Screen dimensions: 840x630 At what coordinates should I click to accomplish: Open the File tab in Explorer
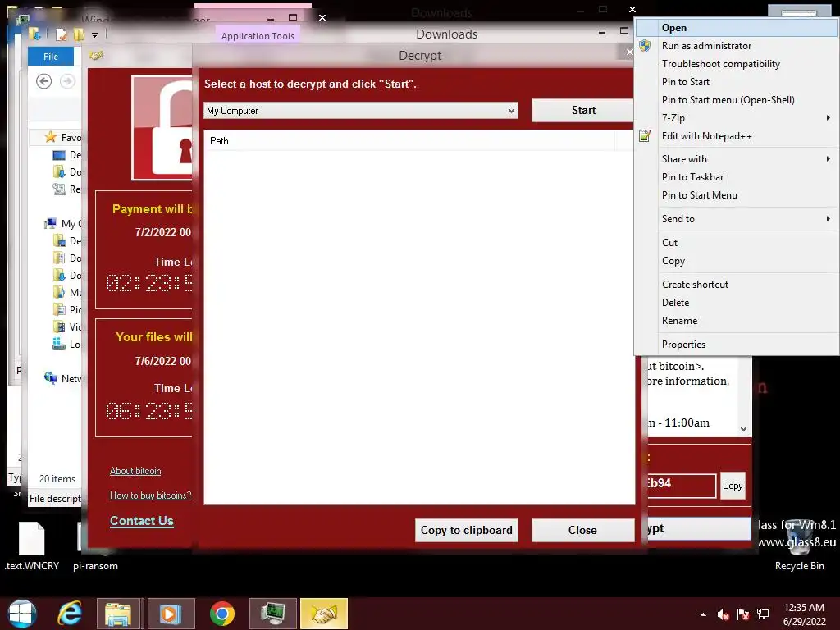51,57
